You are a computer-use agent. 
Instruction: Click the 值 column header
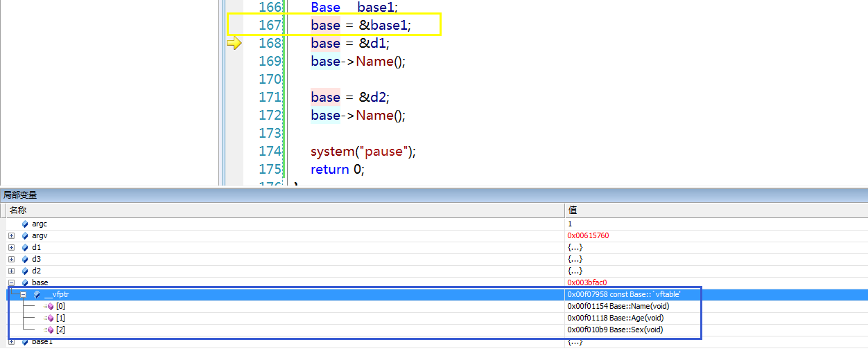click(x=716, y=210)
